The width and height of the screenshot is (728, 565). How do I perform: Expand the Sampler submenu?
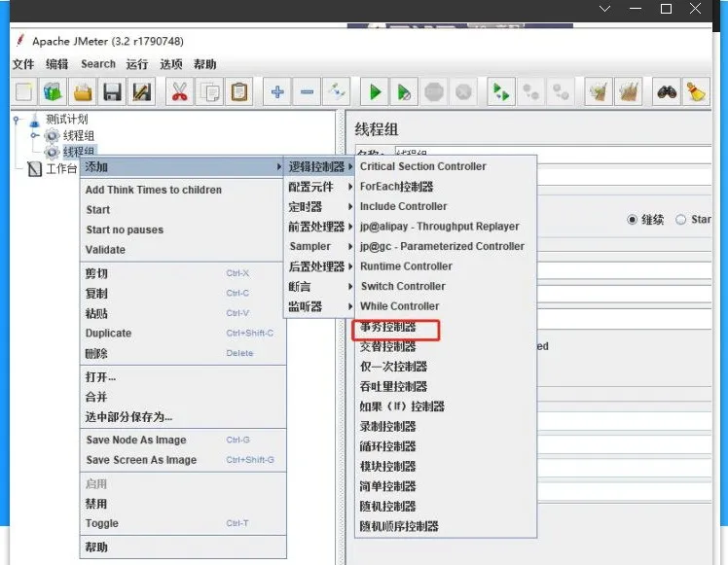pos(319,246)
